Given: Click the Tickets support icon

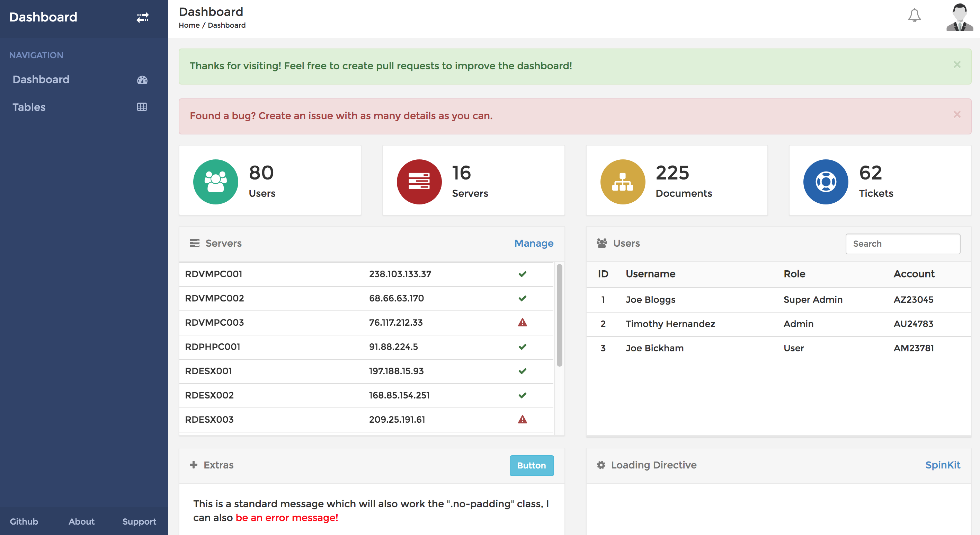Looking at the screenshot, I should click(x=824, y=181).
